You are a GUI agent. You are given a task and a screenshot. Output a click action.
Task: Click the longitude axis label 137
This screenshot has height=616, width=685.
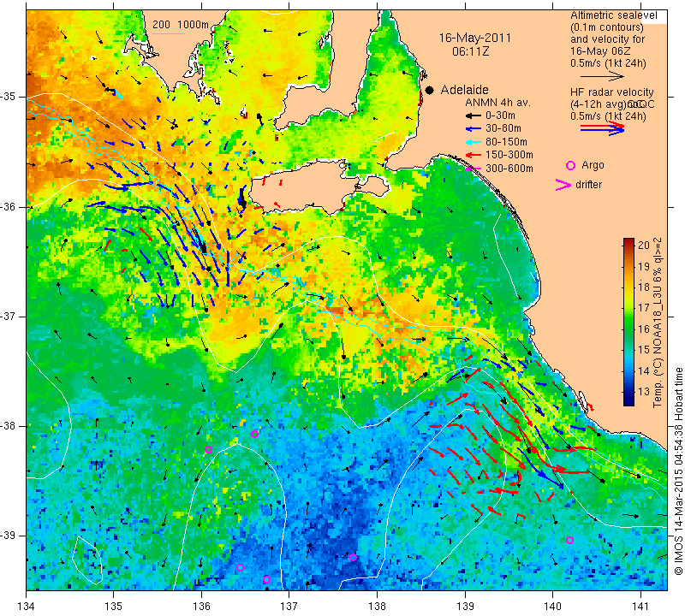pos(289,607)
